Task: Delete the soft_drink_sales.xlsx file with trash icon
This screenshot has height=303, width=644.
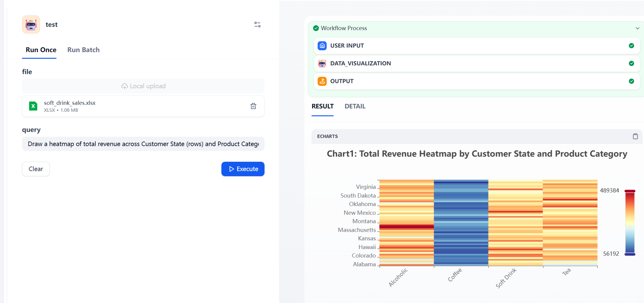Action: coord(253,106)
